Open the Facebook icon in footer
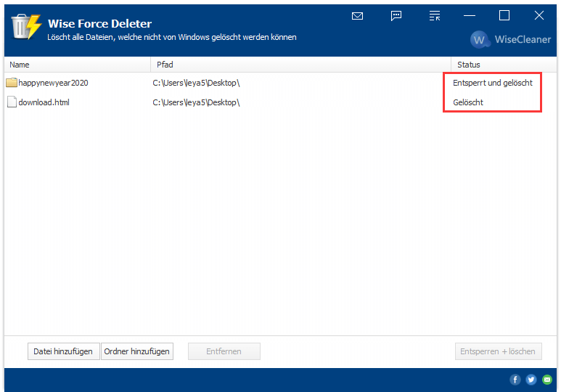 pyautogui.click(x=515, y=380)
